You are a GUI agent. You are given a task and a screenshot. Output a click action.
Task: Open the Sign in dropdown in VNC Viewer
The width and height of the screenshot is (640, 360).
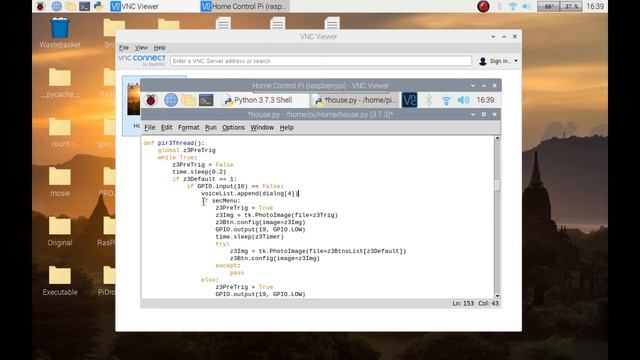[498, 61]
